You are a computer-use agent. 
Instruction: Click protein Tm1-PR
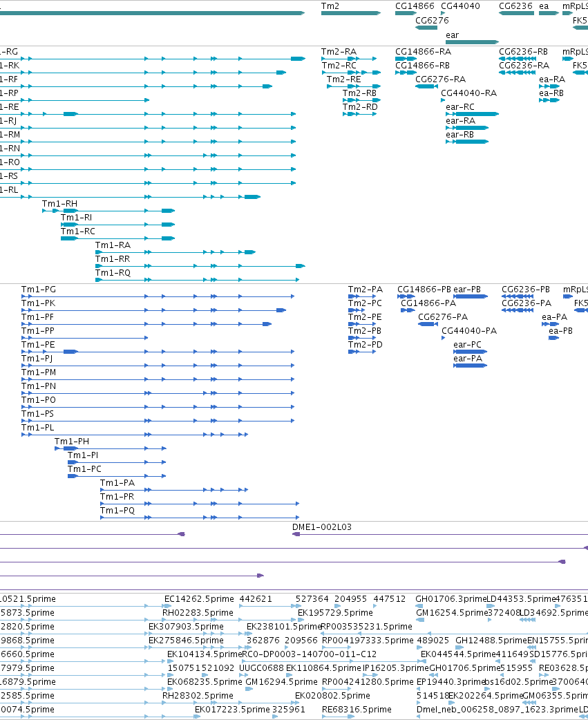[200, 503]
